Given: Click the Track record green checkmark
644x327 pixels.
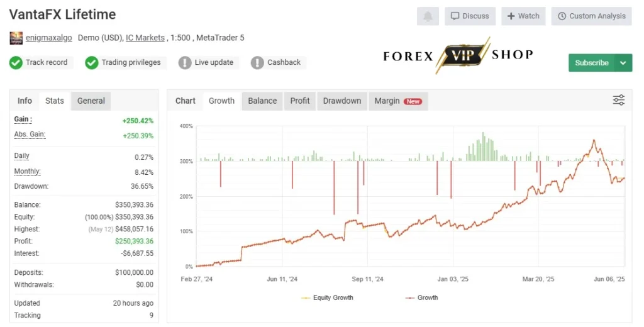Looking at the screenshot, I should [16, 62].
